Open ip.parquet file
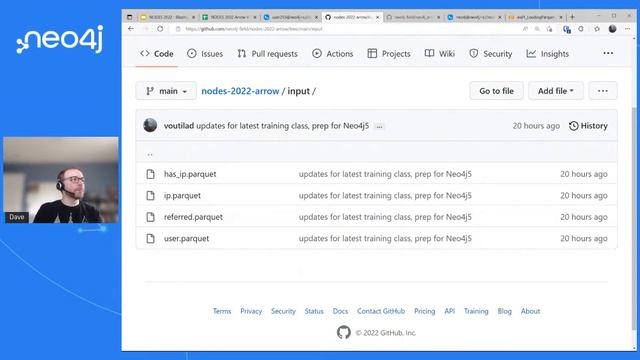This screenshot has height=360, width=640. click(182, 196)
